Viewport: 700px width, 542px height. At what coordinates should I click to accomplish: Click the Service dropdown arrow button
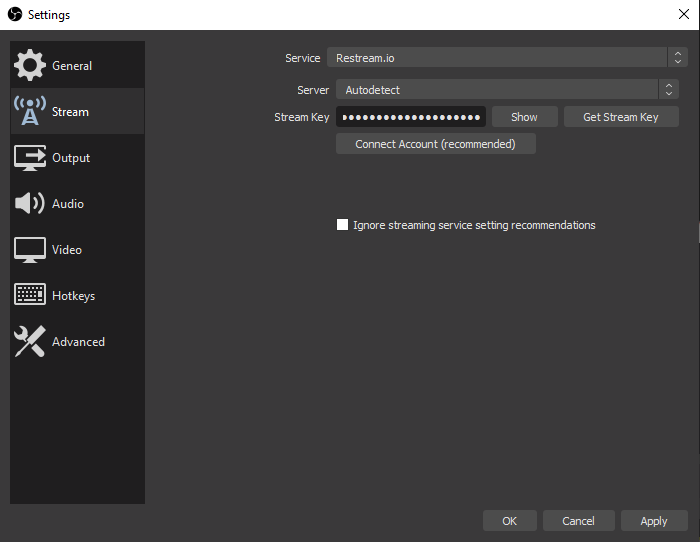click(678, 58)
